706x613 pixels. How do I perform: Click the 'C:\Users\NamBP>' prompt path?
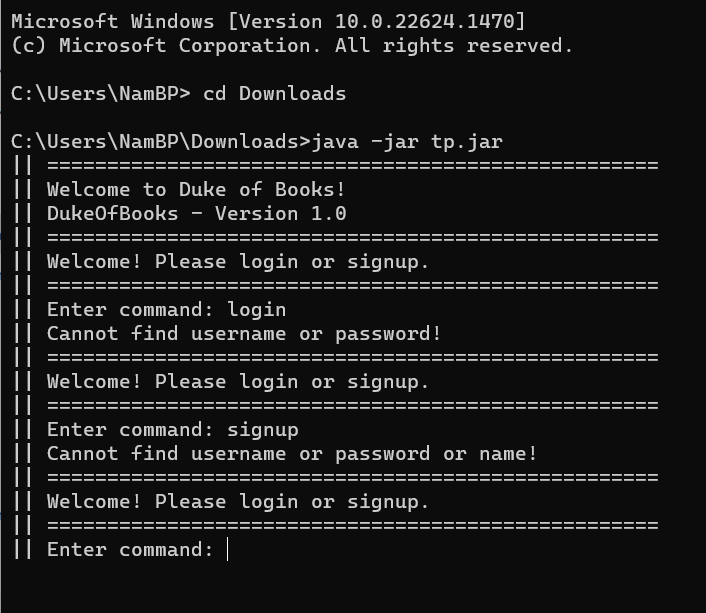(x=101, y=94)
